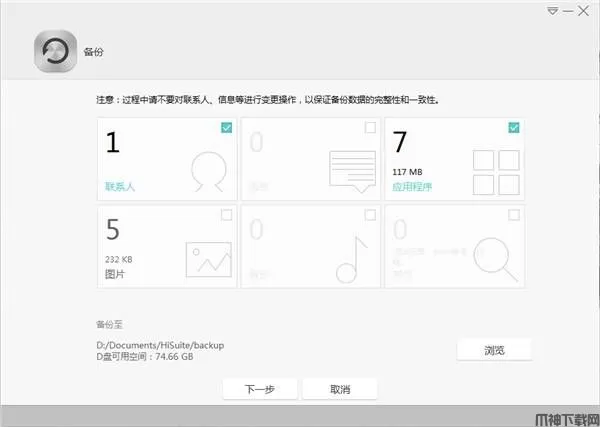
Task: Click the 注意 notice text line
Action: coord(268,100)
